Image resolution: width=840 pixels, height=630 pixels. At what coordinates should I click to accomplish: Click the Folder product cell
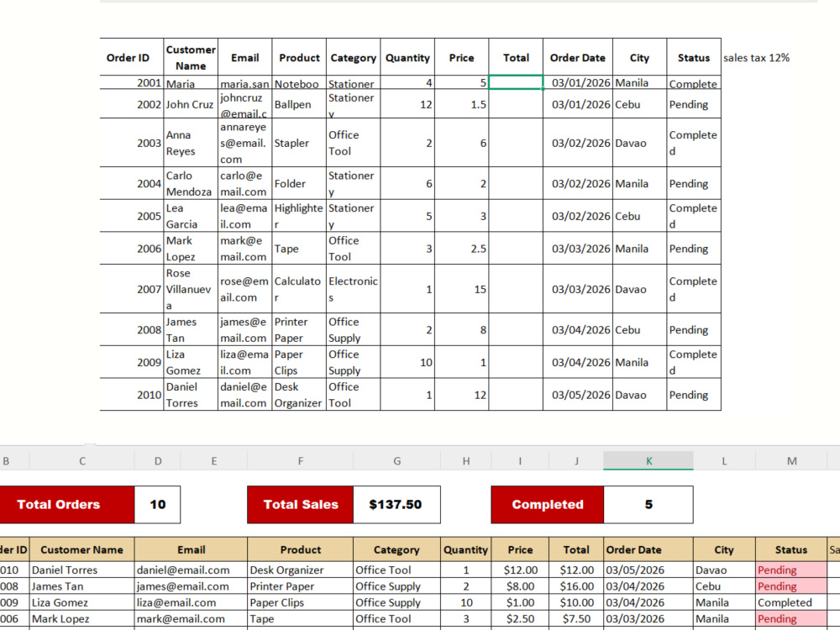point(299,184)
